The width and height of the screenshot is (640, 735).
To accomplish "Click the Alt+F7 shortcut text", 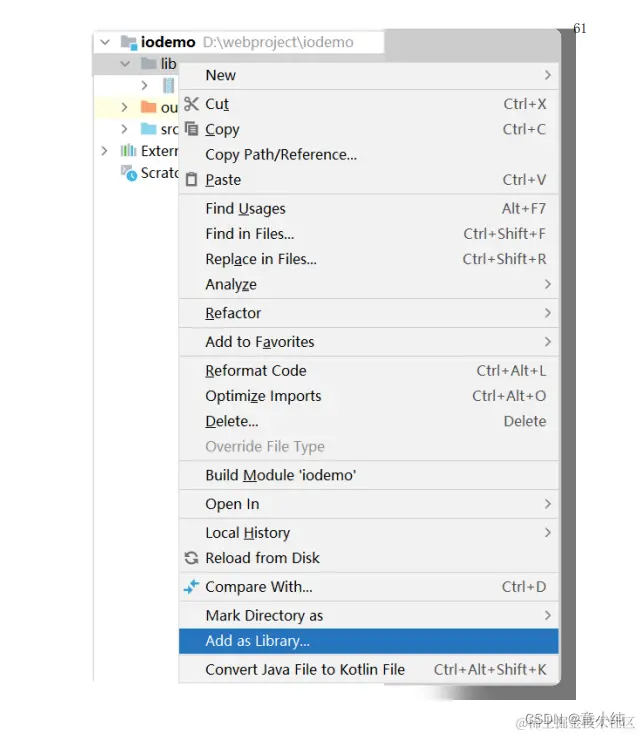I will coord(524,208).
